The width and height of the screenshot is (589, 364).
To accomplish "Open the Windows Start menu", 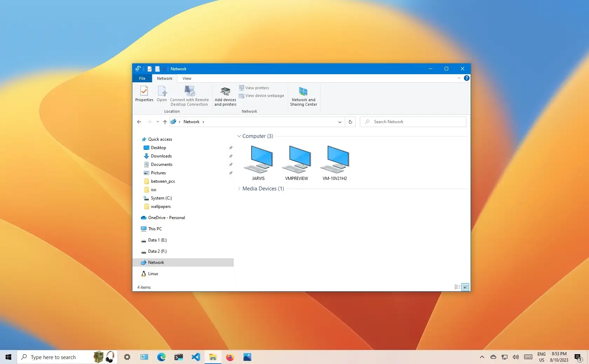I will (x=8, y=357).
